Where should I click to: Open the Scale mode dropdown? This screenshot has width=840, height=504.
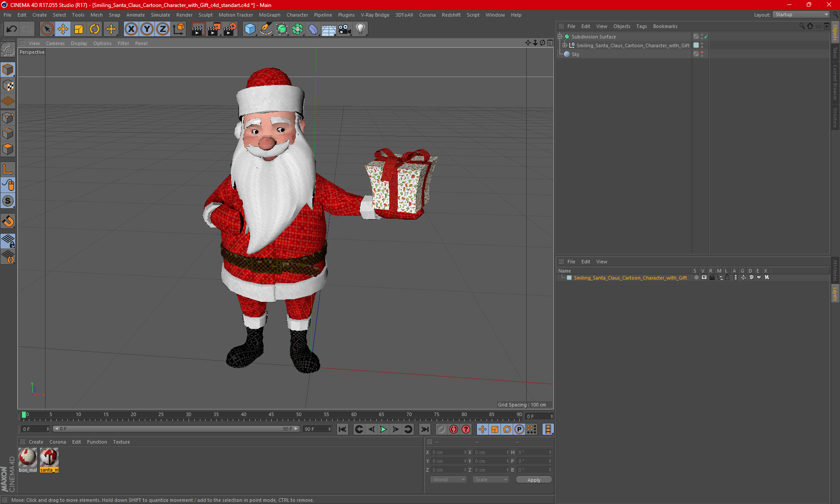pyautogui.click(x=491, y=479)
